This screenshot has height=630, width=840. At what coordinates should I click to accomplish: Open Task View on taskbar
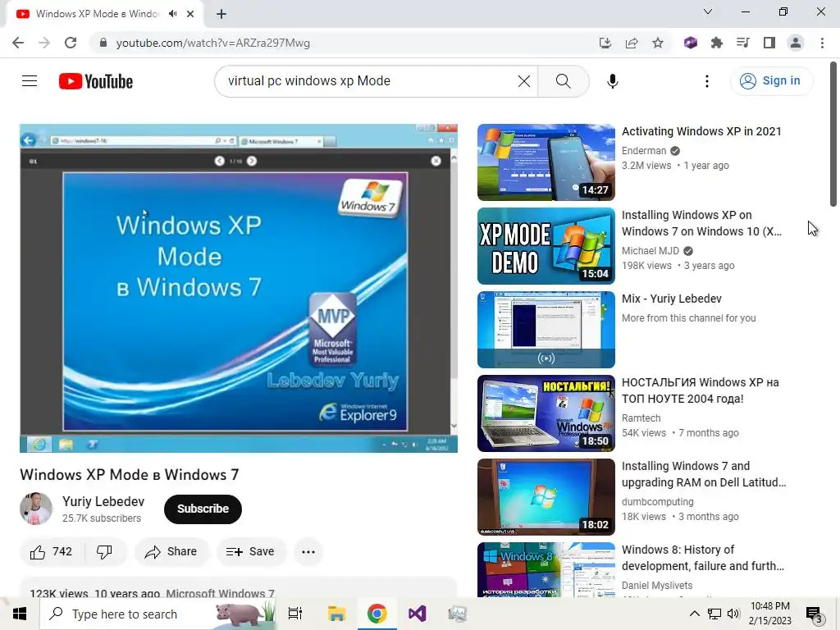(x=295, y=614)
